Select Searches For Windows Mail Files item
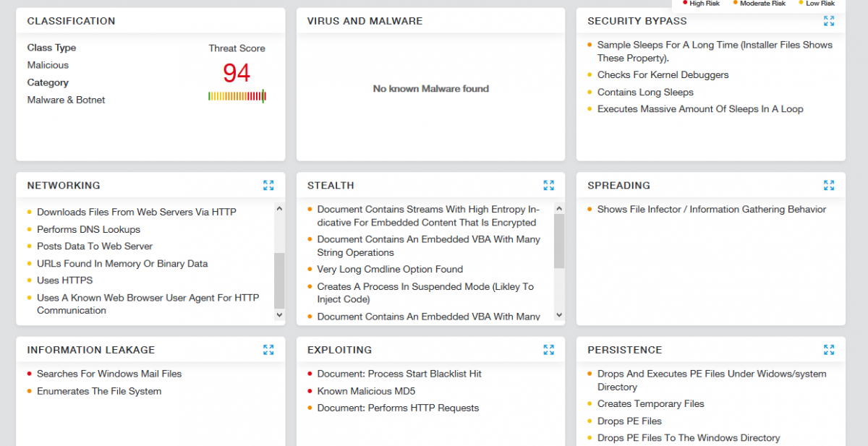Viewport: 868px width, 446px height. [109, 374]
